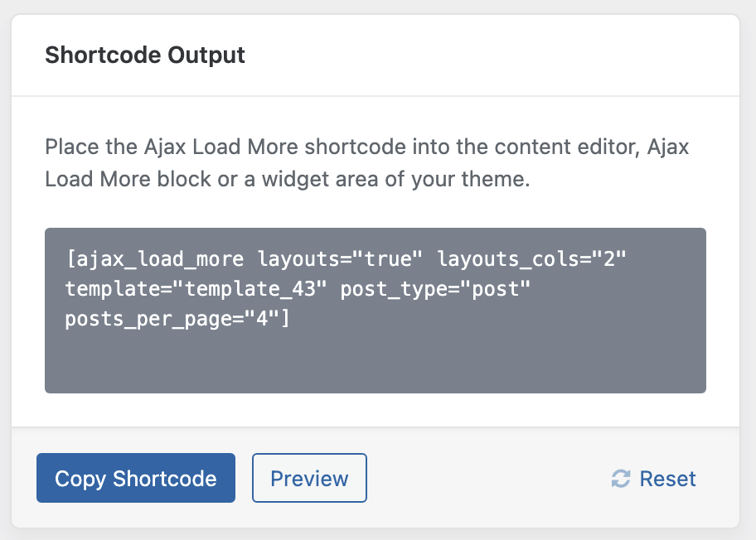Click the post_type="post" parameter
The width and height of the screenshot is (756, 540).
[x=435, y=289]
